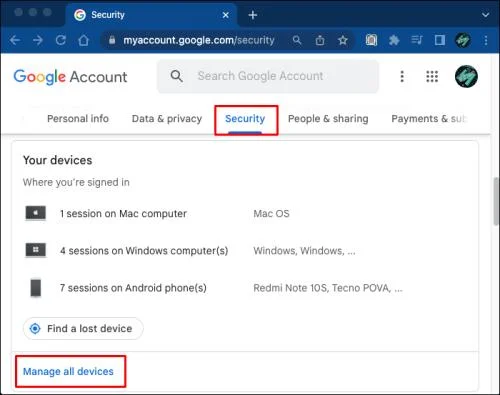Screen dimensions: 500x395
Task: Open the Google Account profile picture
Action: 466,76
